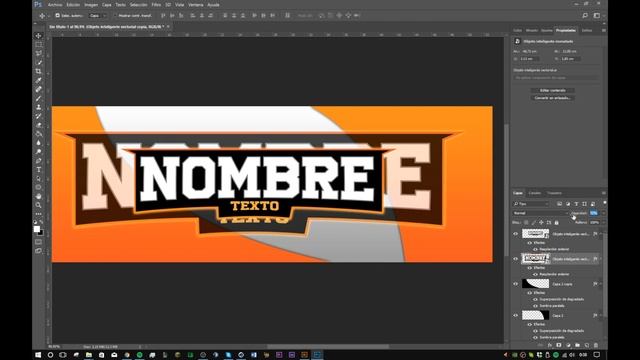Open the Filtro menu
Image resolution: width=640 pixels, height=360 pixels.
click(x=156, y=5)
